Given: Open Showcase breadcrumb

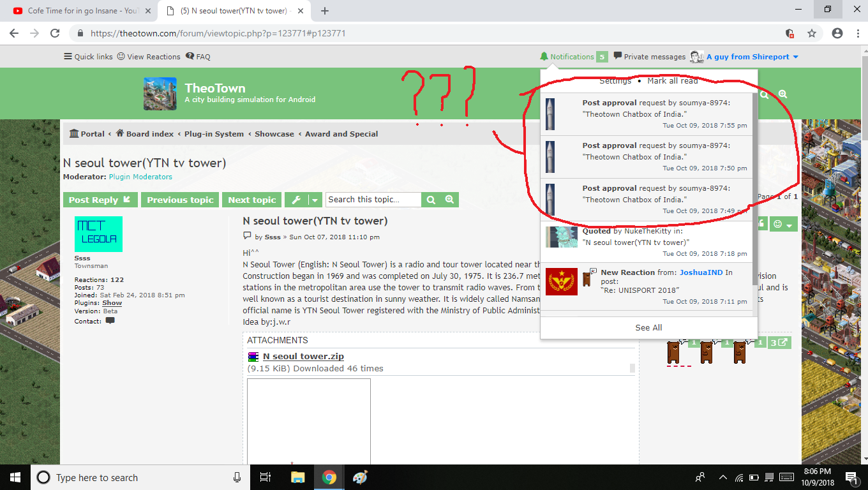Looking at the screenshot, I should [x=274, y=134].
